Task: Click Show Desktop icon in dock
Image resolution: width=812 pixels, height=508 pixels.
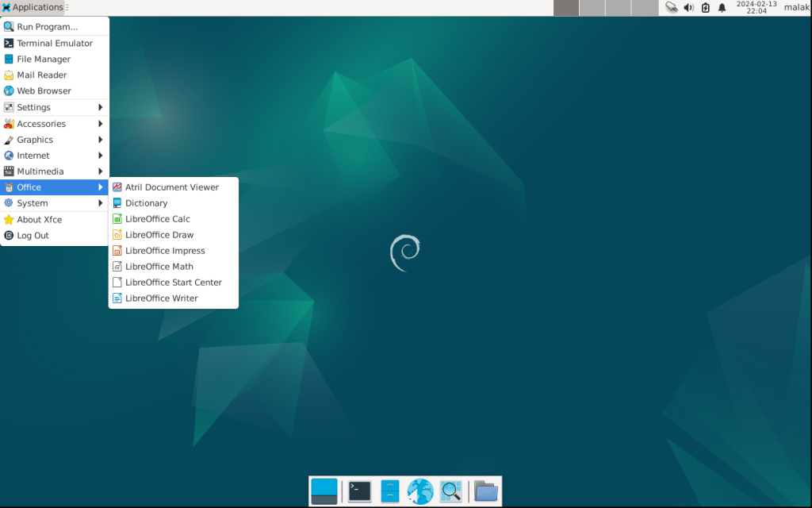Action: 324,491
